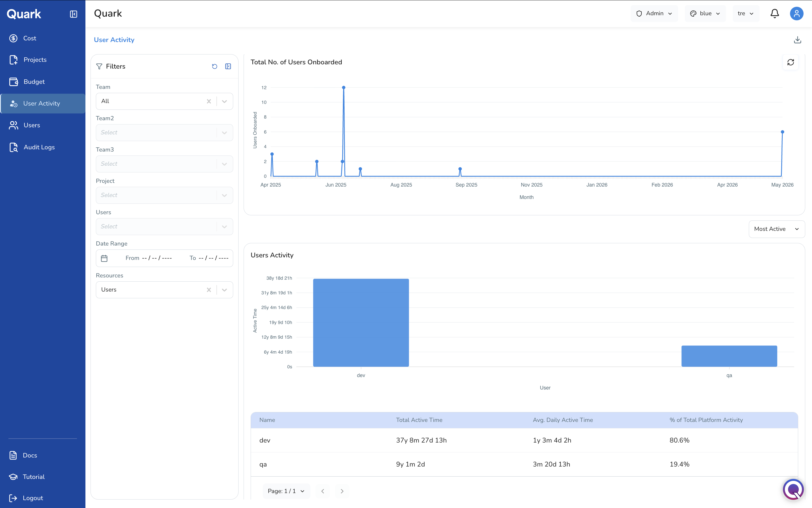Clear the Team filter selection

[209, 101]
